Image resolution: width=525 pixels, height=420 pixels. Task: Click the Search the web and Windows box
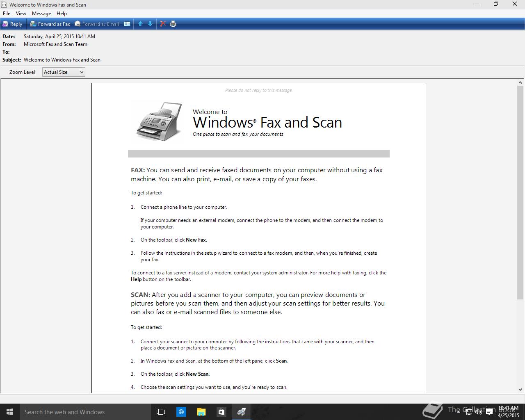coord(84,412)
